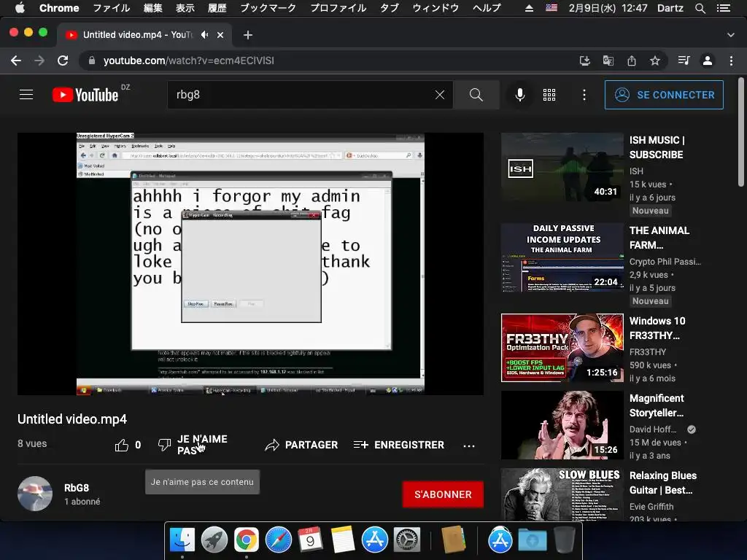Open the 編集 menu
The width and height of the screenshot is (747, 560).
153,8
